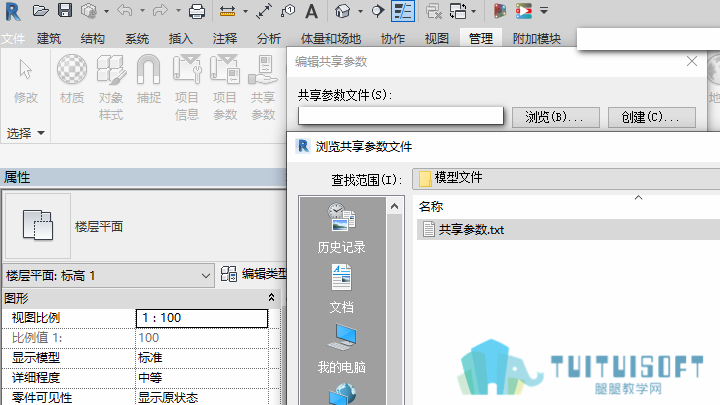Switch to the Systems (系统) tab

click(137, 39)
